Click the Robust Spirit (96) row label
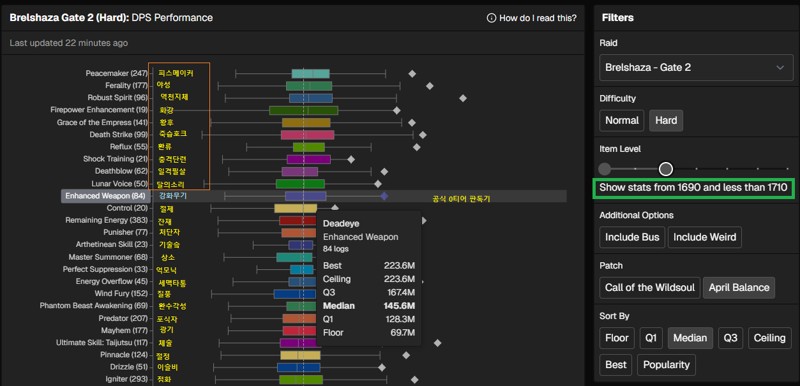Viewport: 800px width, 386px height. coord(117,98)
